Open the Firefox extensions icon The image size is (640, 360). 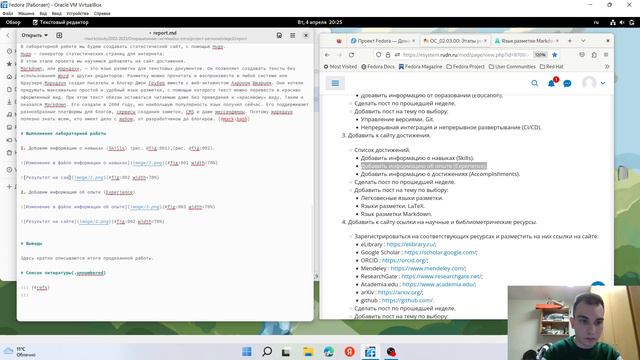point(594,55)
